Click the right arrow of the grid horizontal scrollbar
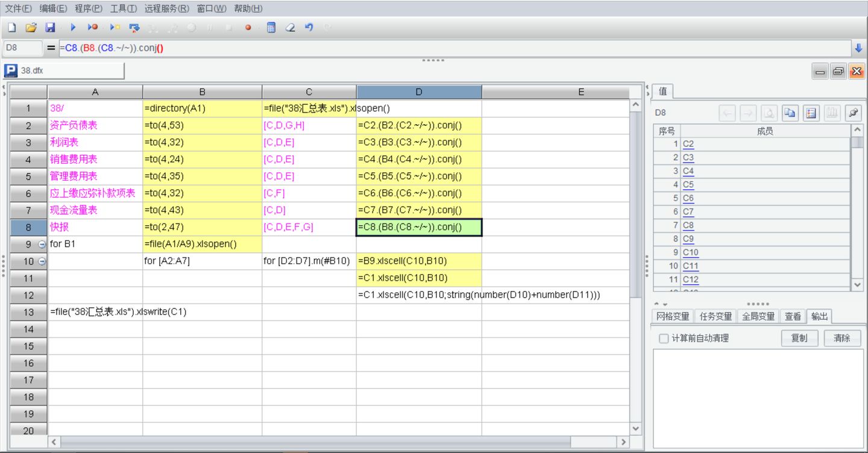The width and height of the screenshot is (868, 453). tap(623, 442)
